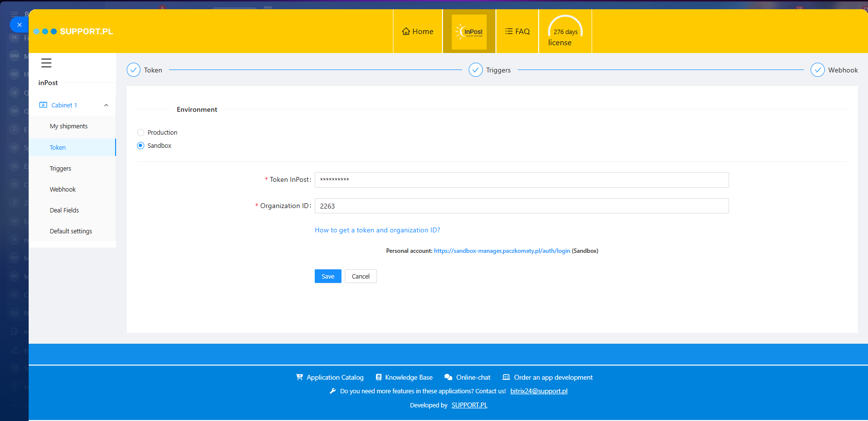868x421 pixels.
Task: Select the Sandbox environment radio button
Action: pos(141,145)
